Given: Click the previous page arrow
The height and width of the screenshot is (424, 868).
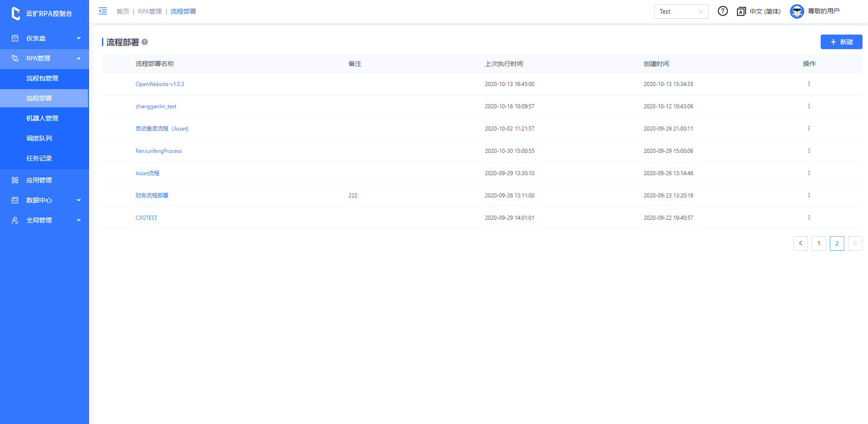Looking at the screenshot, I should (800, 243).
